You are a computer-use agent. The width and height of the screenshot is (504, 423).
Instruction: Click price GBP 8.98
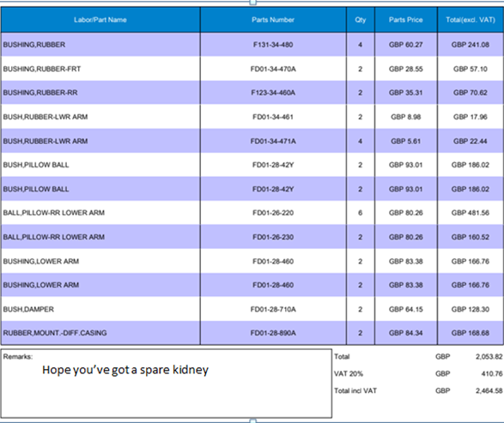pyautogui.click(x=405, y=117)
